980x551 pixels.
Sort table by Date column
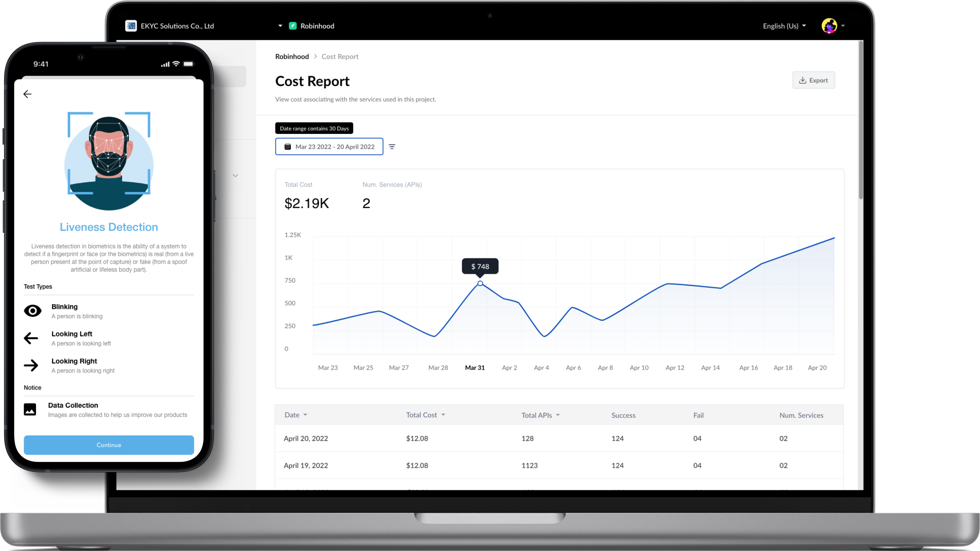click(296, 415)
